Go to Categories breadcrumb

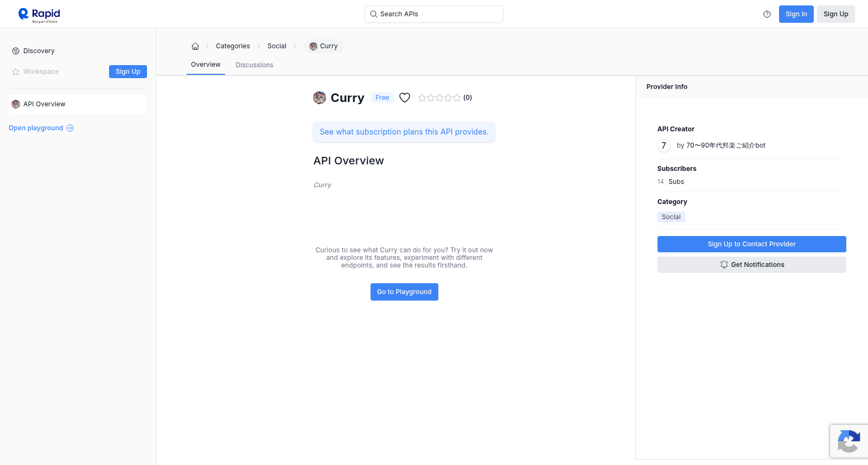[x=233, y=46]
